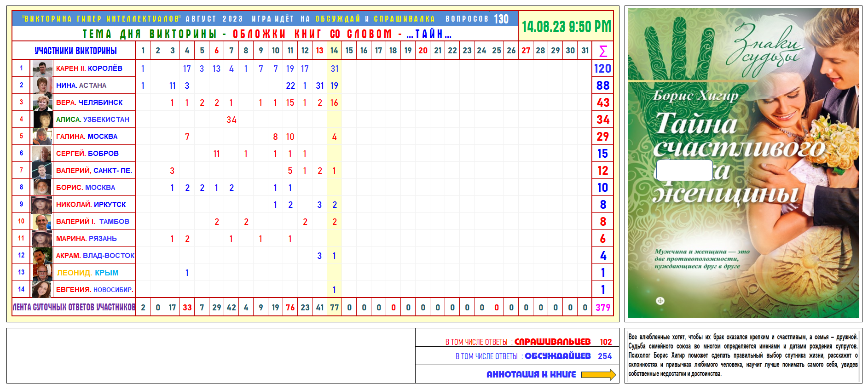Select the avatar of Леонид. Крым
Viewport: 868px width, 389px height.
point(42,273)
